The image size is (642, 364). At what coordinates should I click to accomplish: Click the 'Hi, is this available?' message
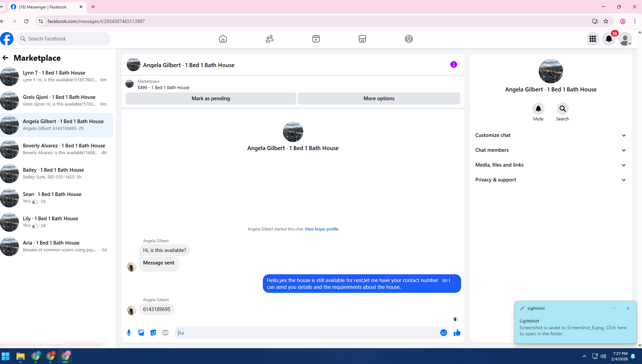click(x=164, y=250)
